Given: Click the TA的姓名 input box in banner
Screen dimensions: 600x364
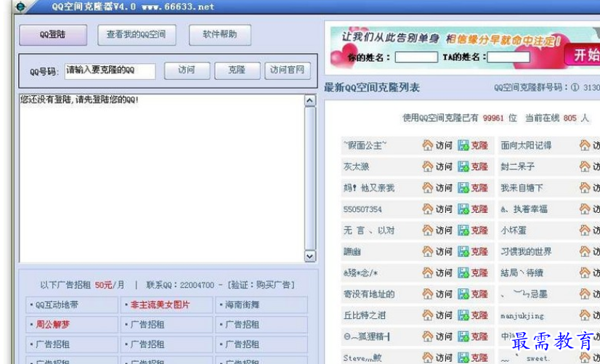Looking at the screenshot, I should point(508,57).
